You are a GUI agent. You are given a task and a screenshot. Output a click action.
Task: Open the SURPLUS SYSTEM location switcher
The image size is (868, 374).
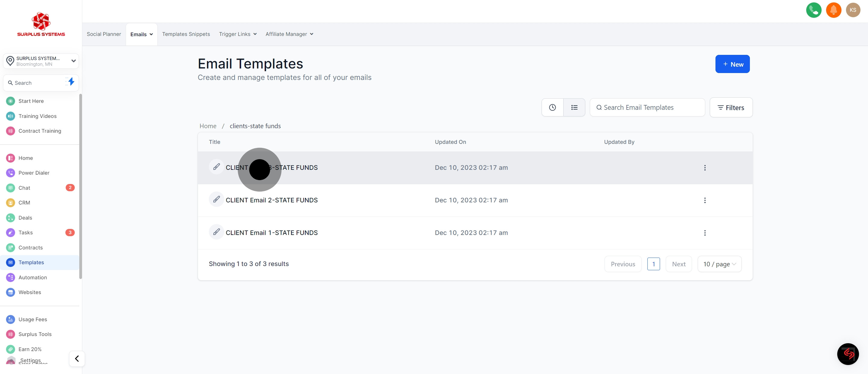click(x=41, y=61)
